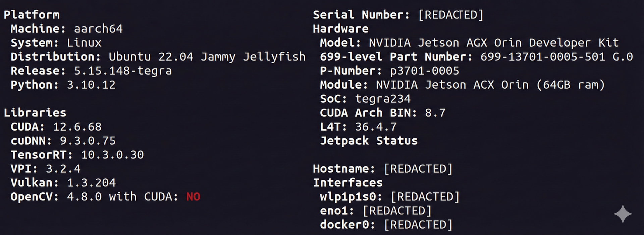Image resolution: width=644 pixels, height=235 pixels.
Task: Click the Ubuntu 22.04 Jammy Jellyfish text
Action: (207, 57)
